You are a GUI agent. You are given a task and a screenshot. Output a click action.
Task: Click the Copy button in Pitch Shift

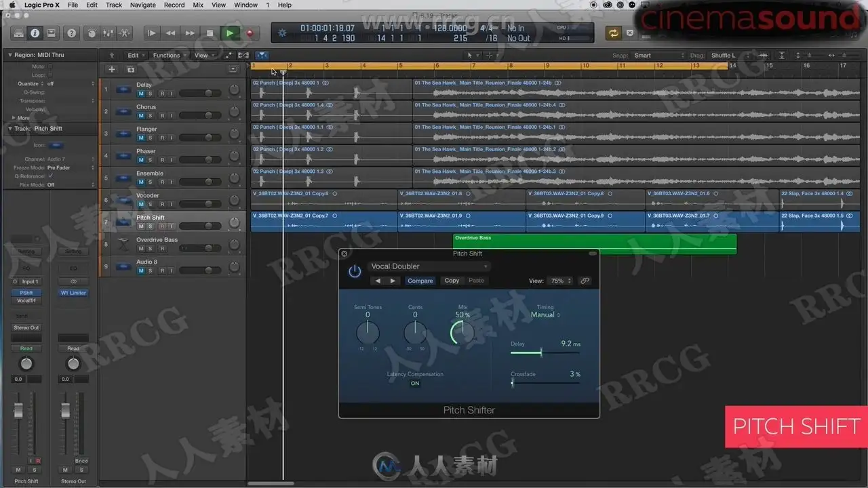click(452, 281)
